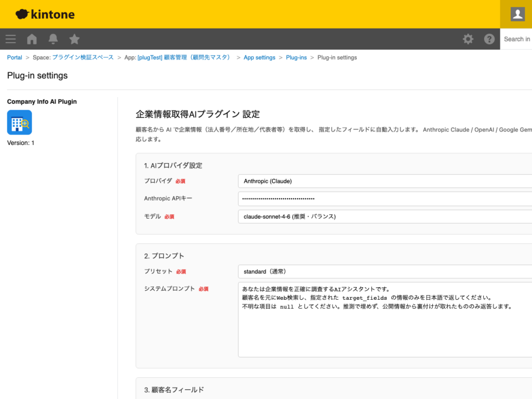This screenshot has height=399, width=532.
Task: Go back to App settings breadcrumb
Action: point(259,57)
